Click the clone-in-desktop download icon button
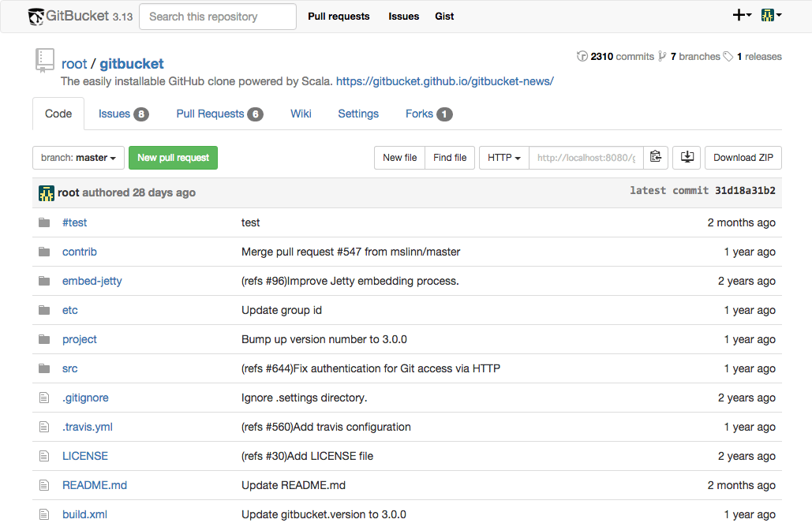 tap(687, 158)
